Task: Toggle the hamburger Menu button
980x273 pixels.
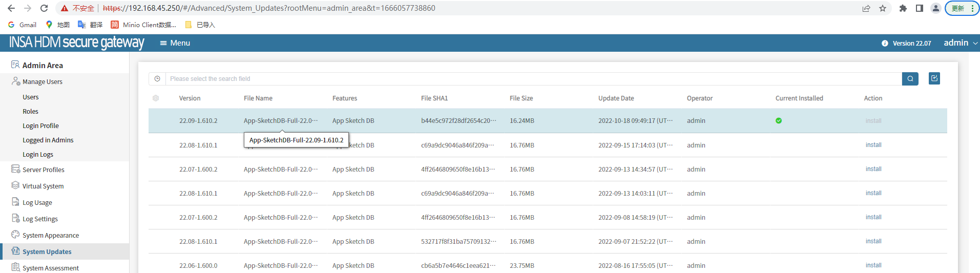Action: pos(175,43)
